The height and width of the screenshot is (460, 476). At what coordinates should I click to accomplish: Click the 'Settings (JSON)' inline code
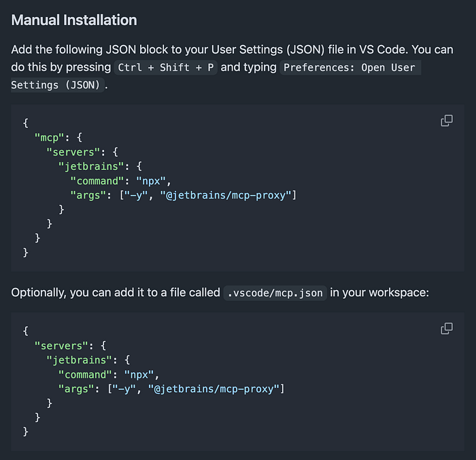point(58,85)
